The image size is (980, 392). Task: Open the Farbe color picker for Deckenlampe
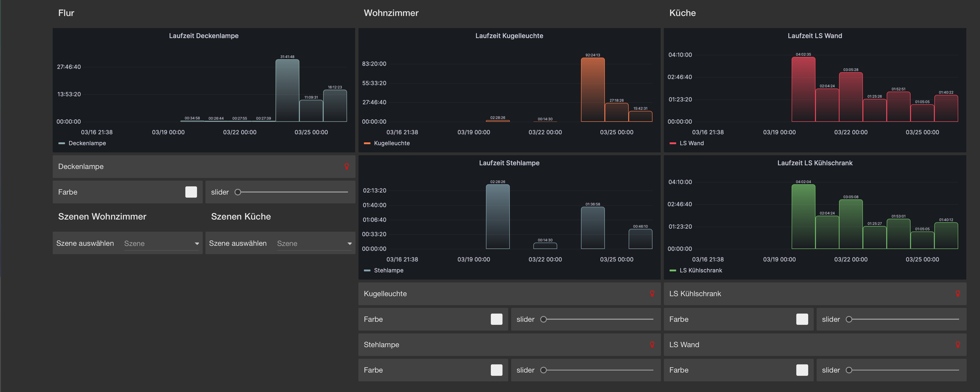191,192
